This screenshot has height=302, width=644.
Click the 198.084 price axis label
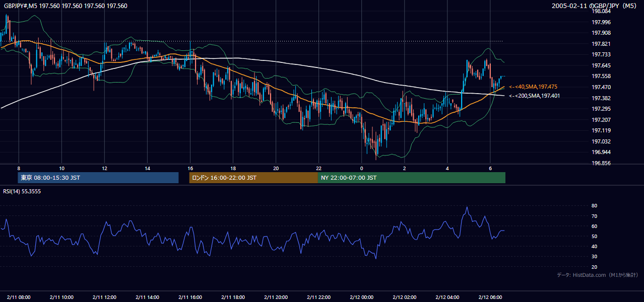[601, 11]
